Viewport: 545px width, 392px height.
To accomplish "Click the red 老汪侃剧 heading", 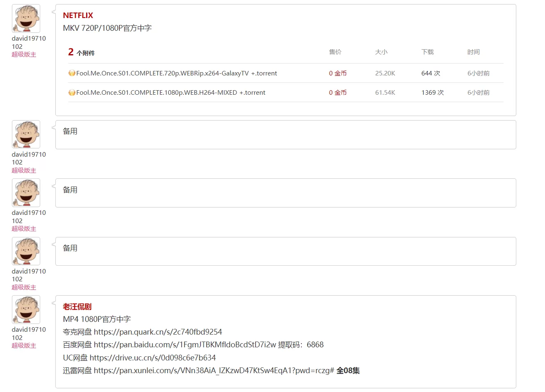I will coord(77,307).
